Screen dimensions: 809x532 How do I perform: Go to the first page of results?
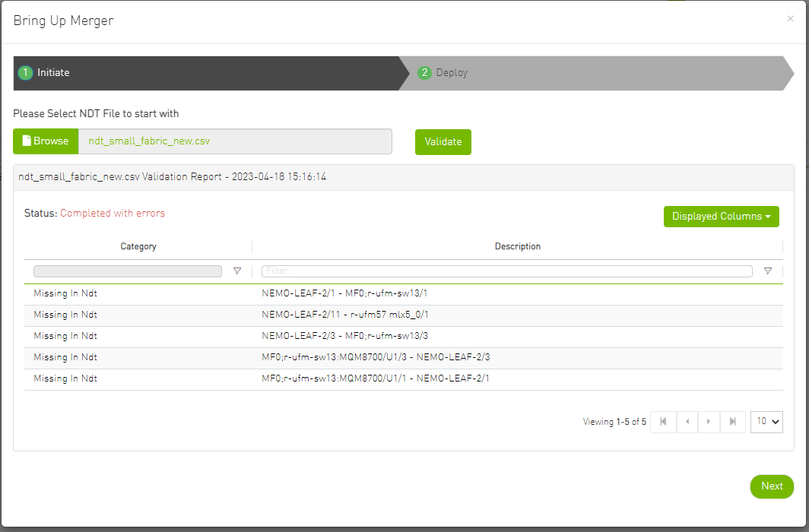(x=662, y=422)
